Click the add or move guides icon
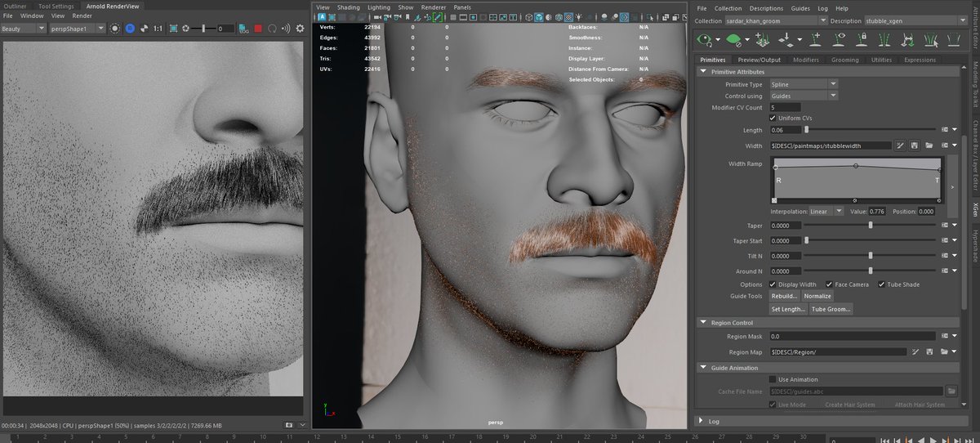The width and height of the screenshot is (980, 443). (762, 39)
